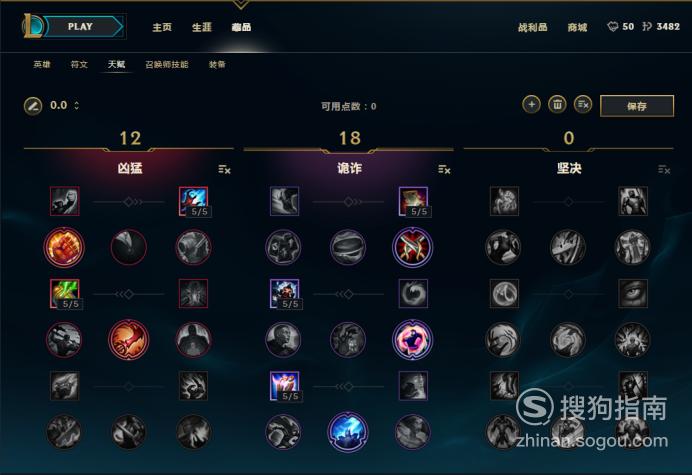The height and width of the screenshot is (475, 692).
Task: Toggle the red axe mastery in 凶猛 tree
Action: point(128,339)
